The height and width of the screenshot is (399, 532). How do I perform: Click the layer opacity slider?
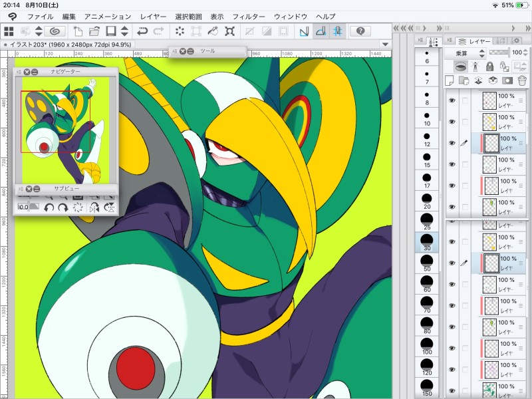[499, 53]
